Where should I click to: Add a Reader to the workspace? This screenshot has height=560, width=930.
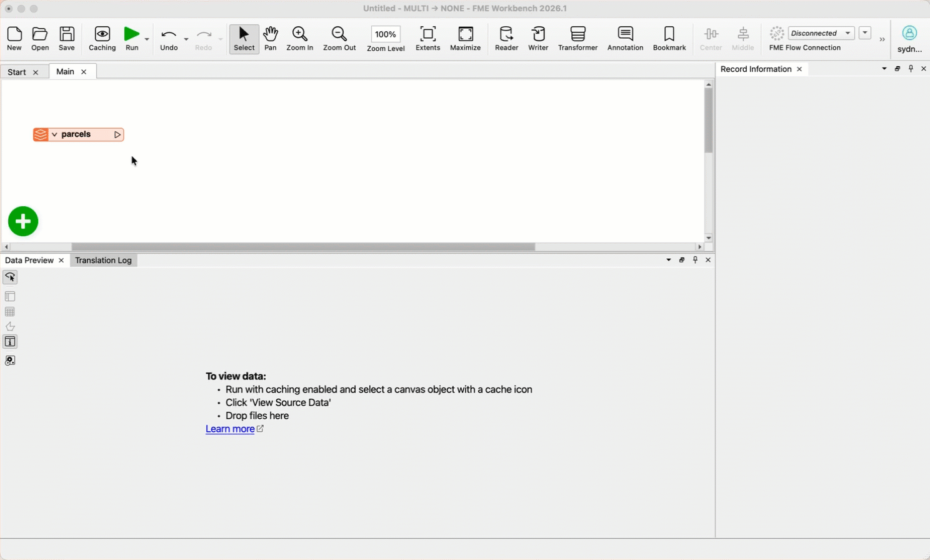click(506, 39)
